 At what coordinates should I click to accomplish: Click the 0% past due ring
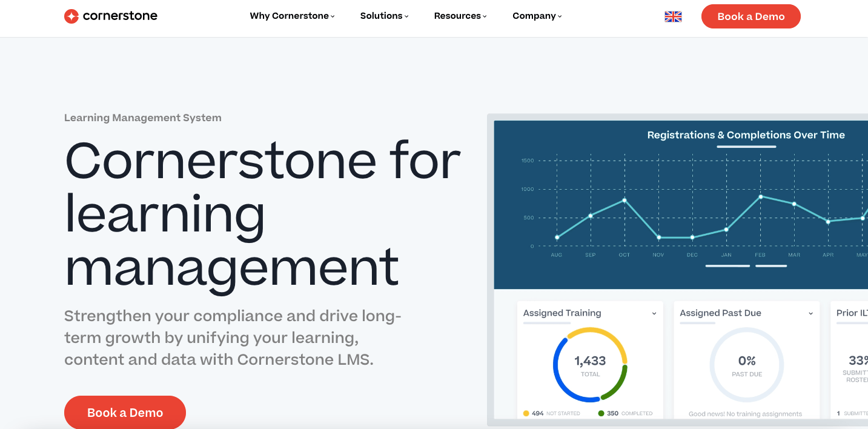746,365
